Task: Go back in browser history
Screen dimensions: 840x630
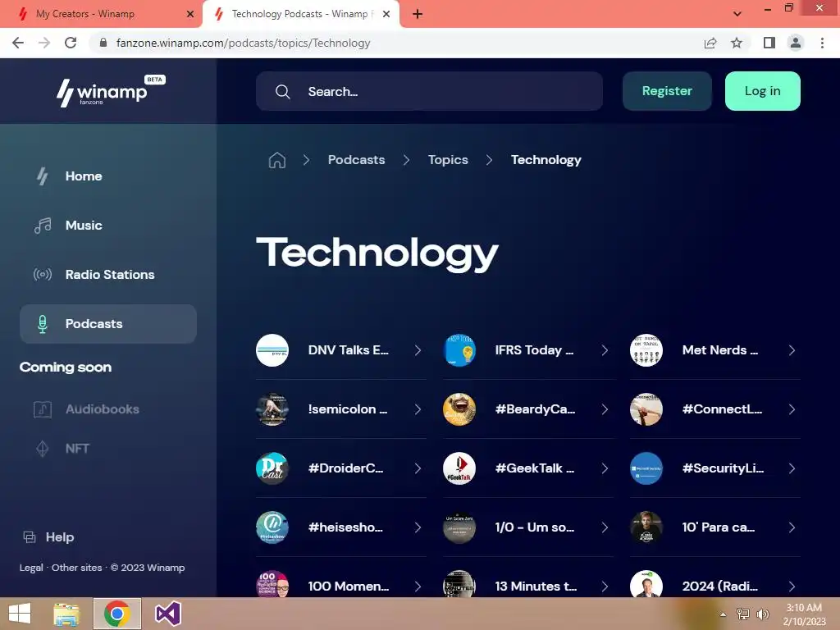Action: click(18, 43)
